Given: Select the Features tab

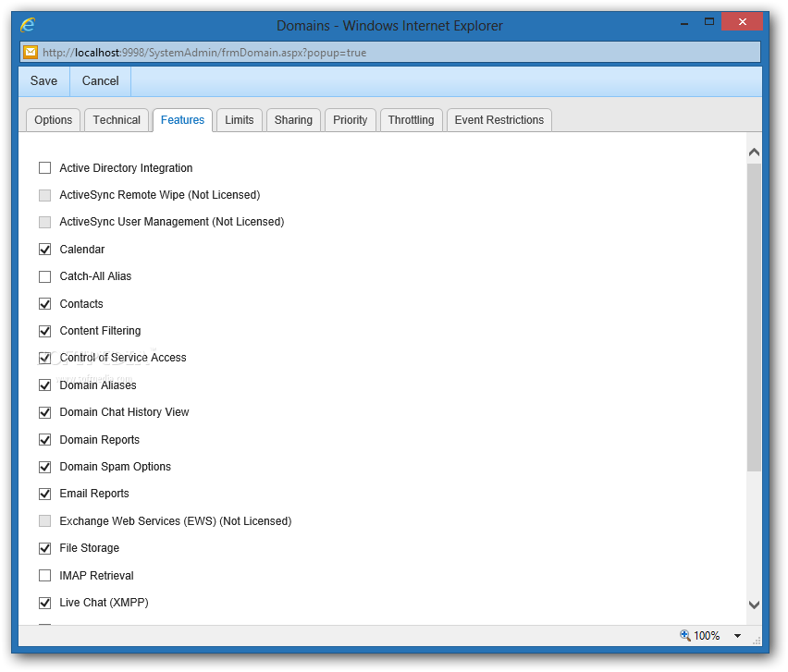Looking at the screenshot, I should click(182, 120).
